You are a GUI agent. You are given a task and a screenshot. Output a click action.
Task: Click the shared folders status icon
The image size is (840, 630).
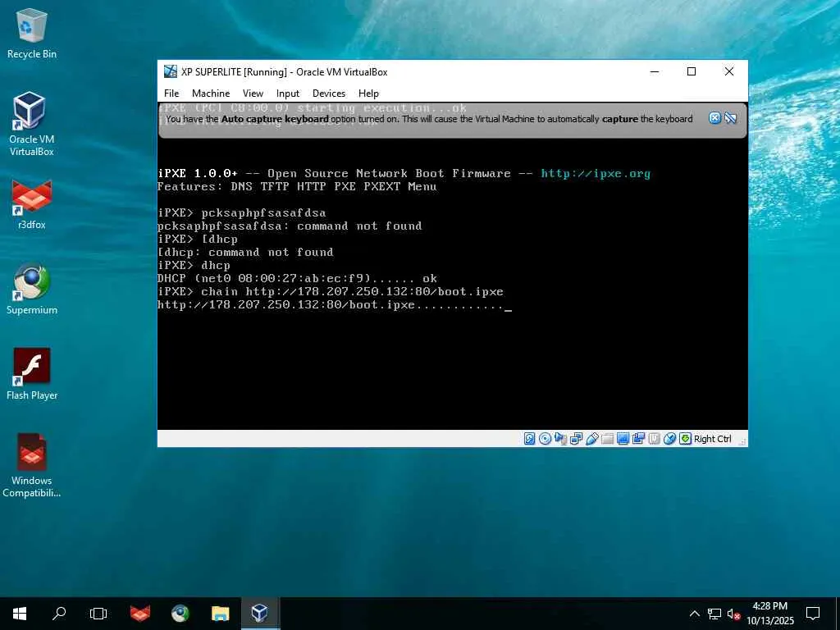click(608, 439)
